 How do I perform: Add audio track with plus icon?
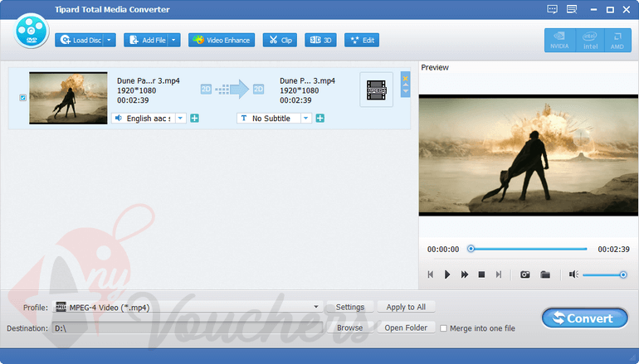[x=195, y=118]
